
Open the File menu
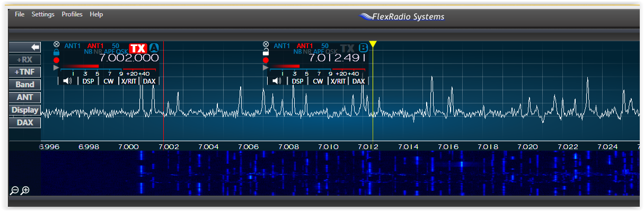20,14
